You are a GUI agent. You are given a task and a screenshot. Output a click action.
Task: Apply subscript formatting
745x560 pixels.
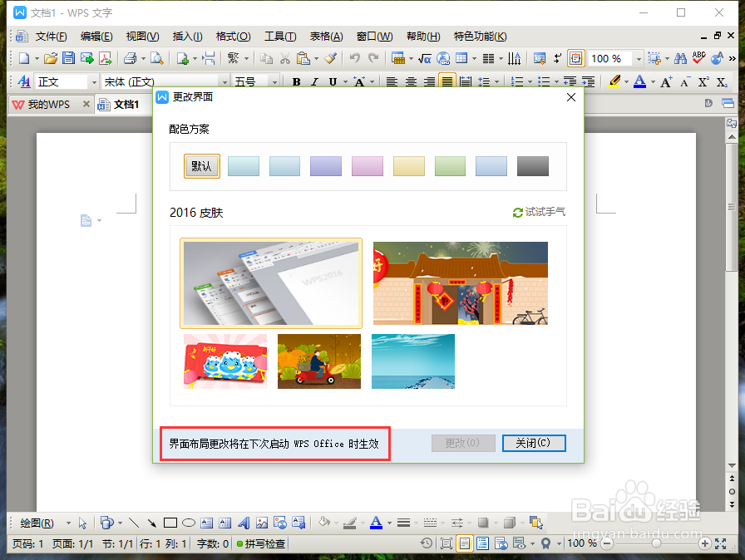pyautogui.click(x=723, y=81)
